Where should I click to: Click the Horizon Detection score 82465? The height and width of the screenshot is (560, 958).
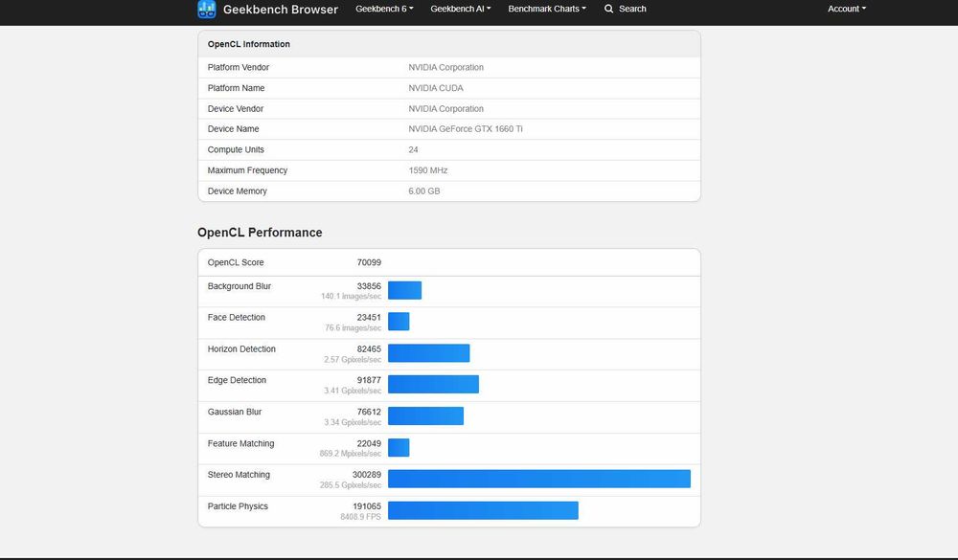[369, 349]
